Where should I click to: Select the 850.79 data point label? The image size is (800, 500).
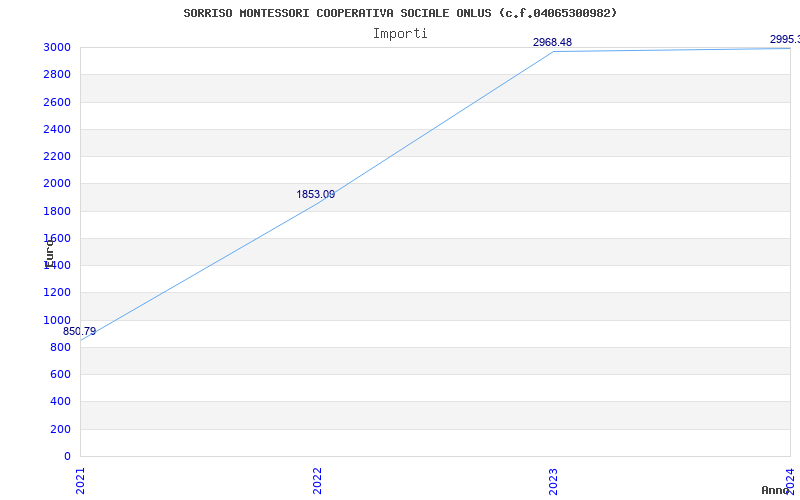coord(80,331)
